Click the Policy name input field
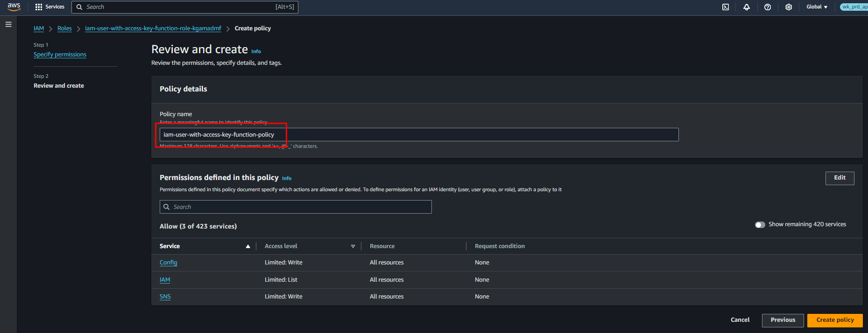The height and width of the screenshot is (333, 868). 418,135
